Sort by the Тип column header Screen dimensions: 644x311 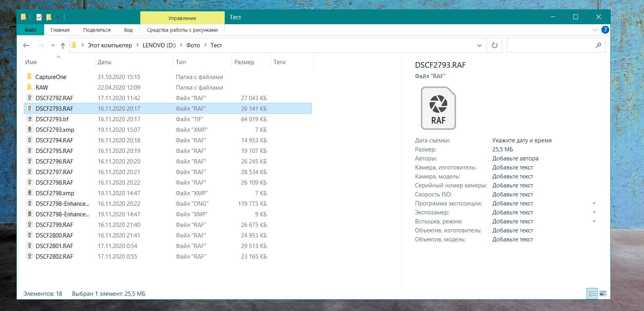coord(181,62)
